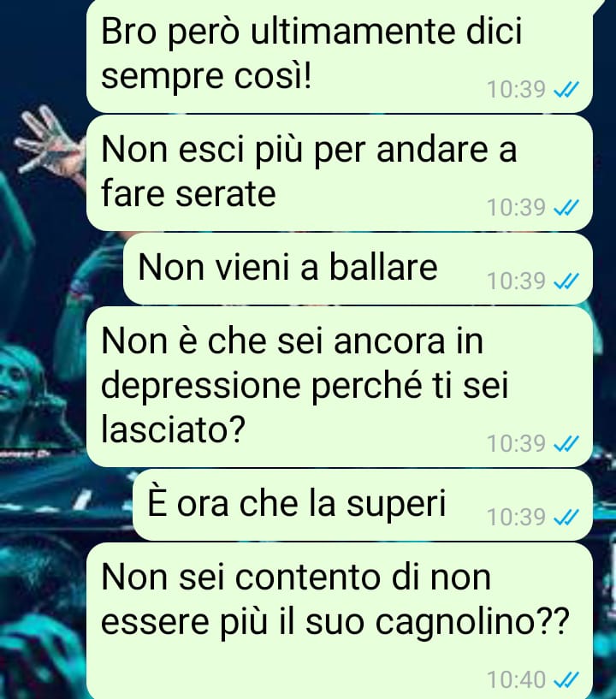Select the 'Non esci più per andare' bubble
This screenshot has height=699, width=616.
pos(339,173)
